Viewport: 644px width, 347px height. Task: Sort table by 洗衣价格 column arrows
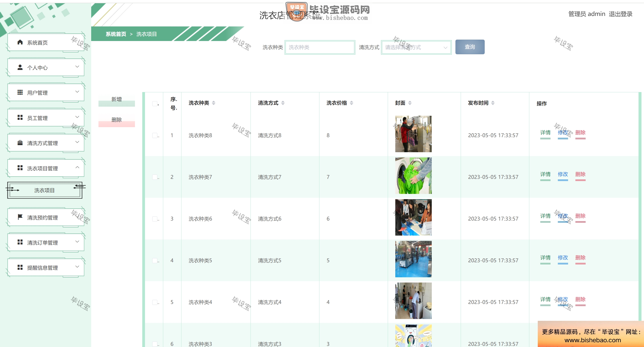click(x=352, y=103)
